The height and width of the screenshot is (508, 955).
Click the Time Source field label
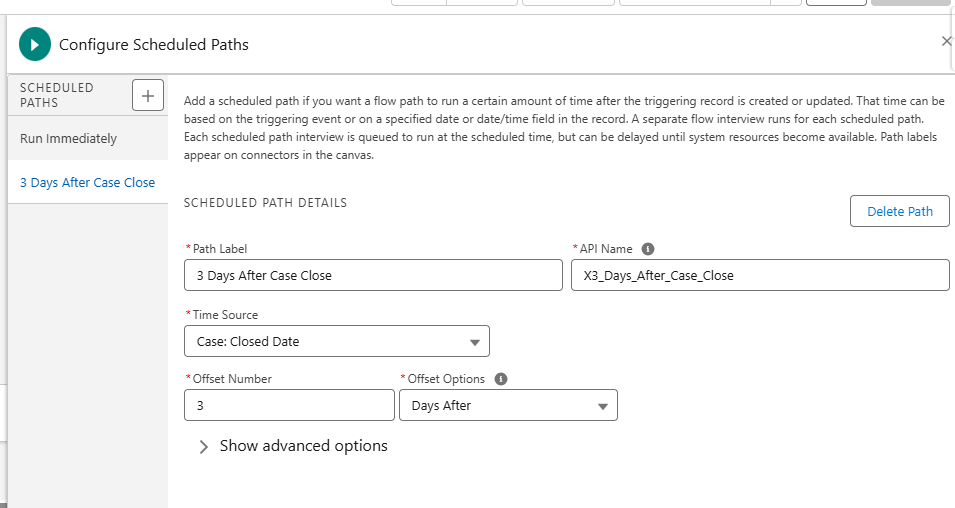pyautogui.click(x=225, y=315)
